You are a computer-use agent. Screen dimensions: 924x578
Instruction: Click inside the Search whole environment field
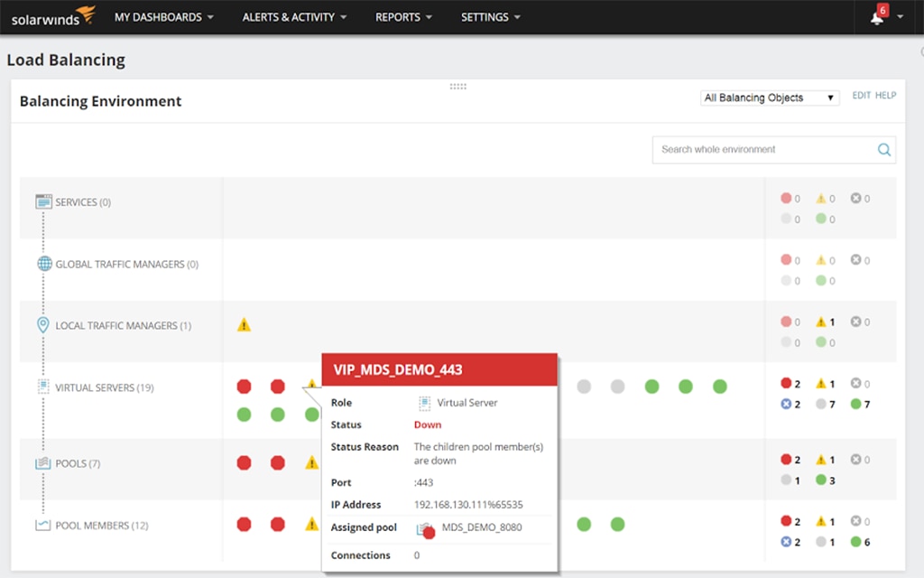pos(767,150)
